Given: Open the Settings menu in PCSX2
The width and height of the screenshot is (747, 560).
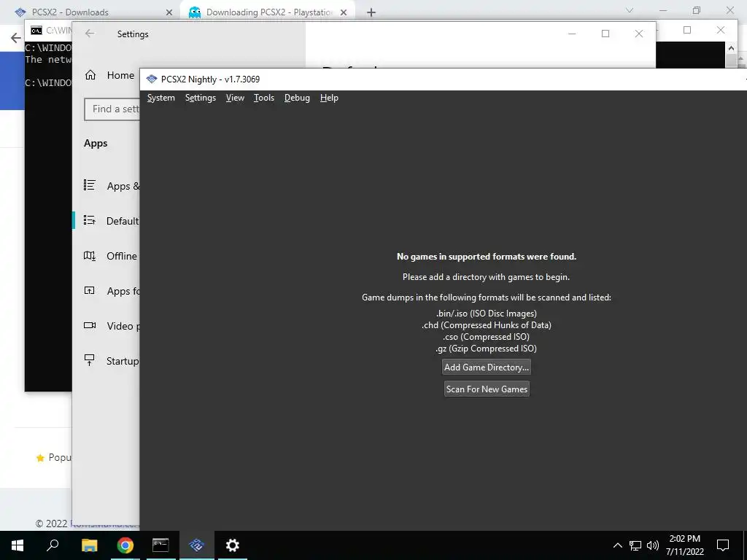Looking at the screenshot, I should 200,98.
